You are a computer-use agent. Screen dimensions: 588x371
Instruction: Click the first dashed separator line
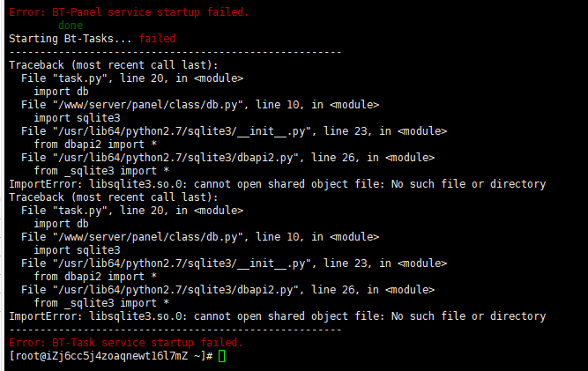point(175,52)
